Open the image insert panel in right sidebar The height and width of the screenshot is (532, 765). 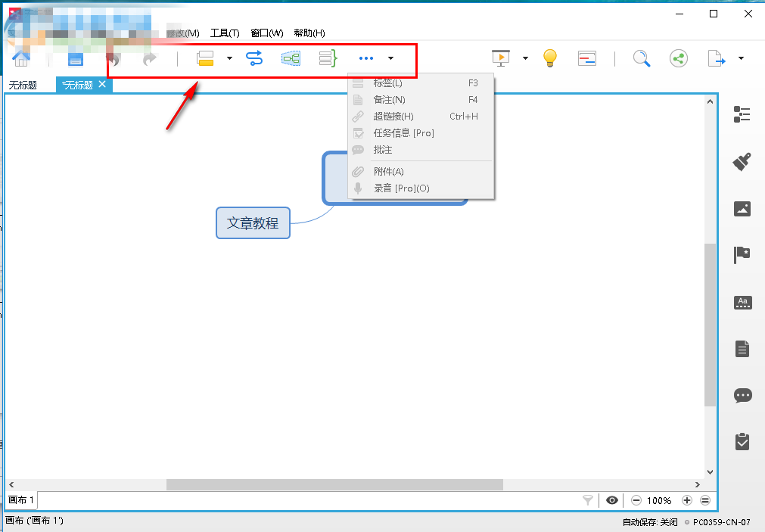pos(742,209)
